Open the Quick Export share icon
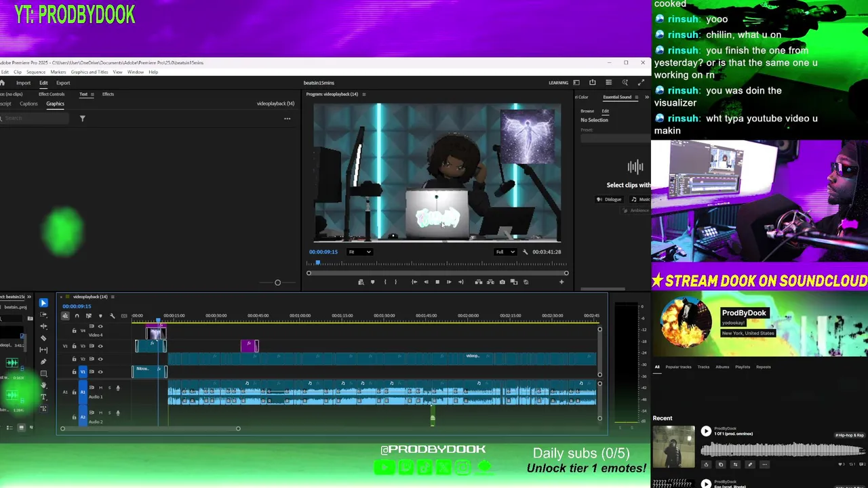Viewport: 868px width, 488px height. tap(592, 83)
